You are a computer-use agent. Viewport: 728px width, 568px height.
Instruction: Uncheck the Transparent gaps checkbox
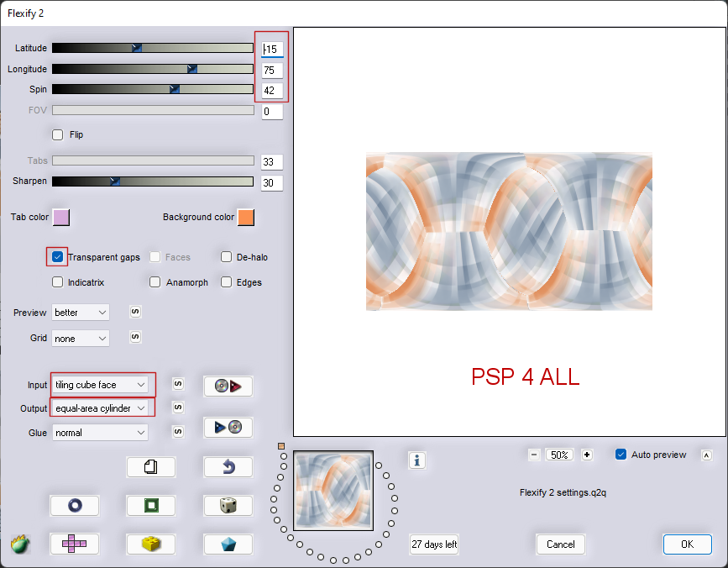57,257
